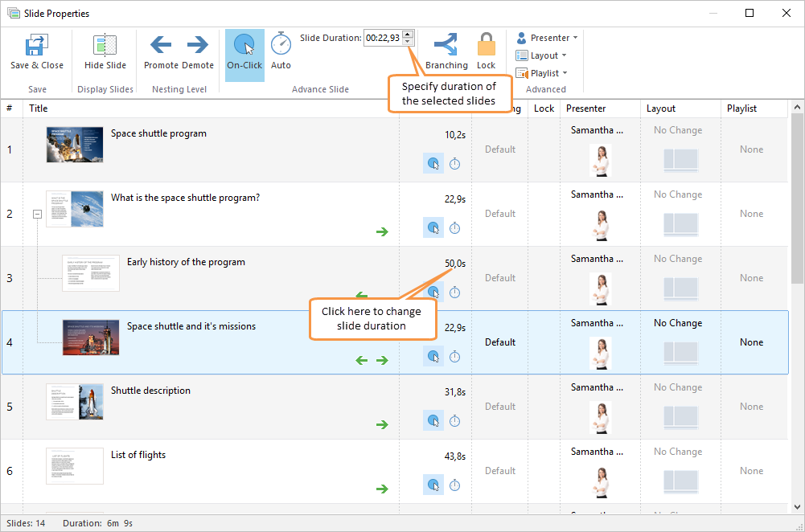Set slide 6 to on-click advance
The image size is (805, 532).
(x=433, y=485)
